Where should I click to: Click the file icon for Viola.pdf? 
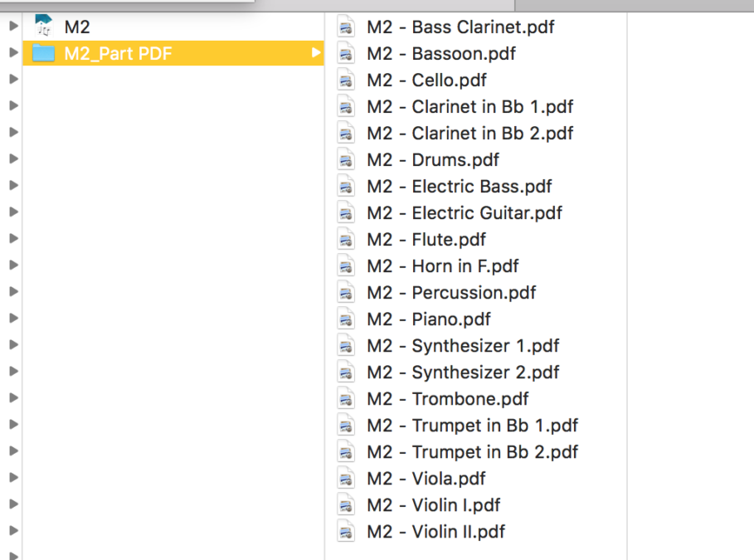(346, 479)
